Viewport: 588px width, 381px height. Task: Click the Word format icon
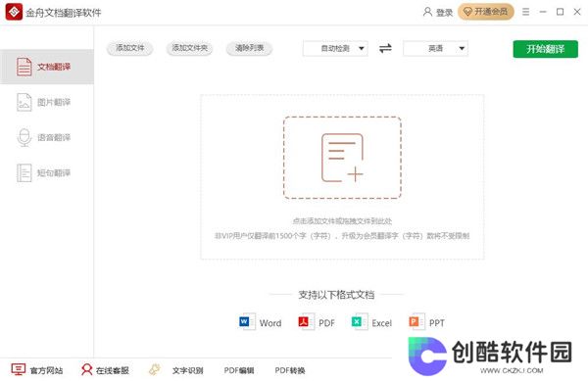[247, 322]
